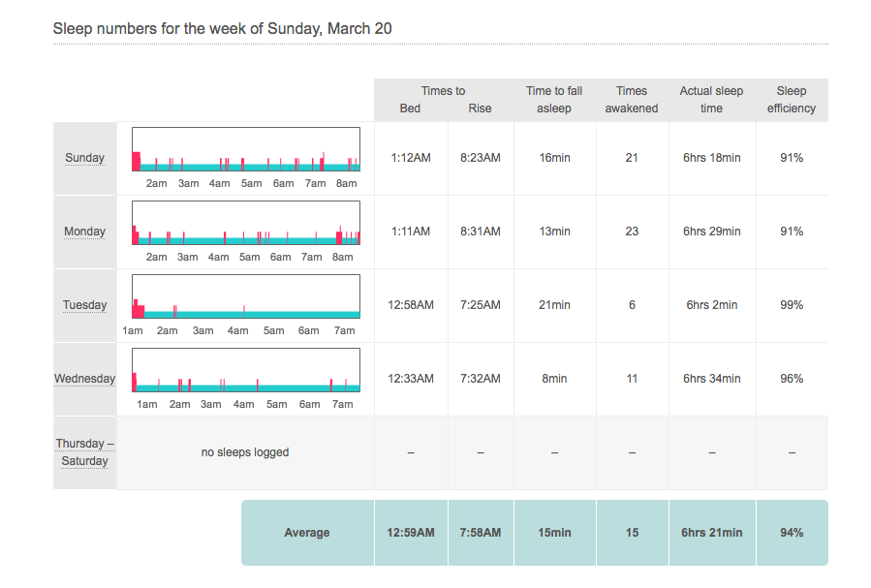Click the 6hrs 21min average sleep cell

coord(711,533)
